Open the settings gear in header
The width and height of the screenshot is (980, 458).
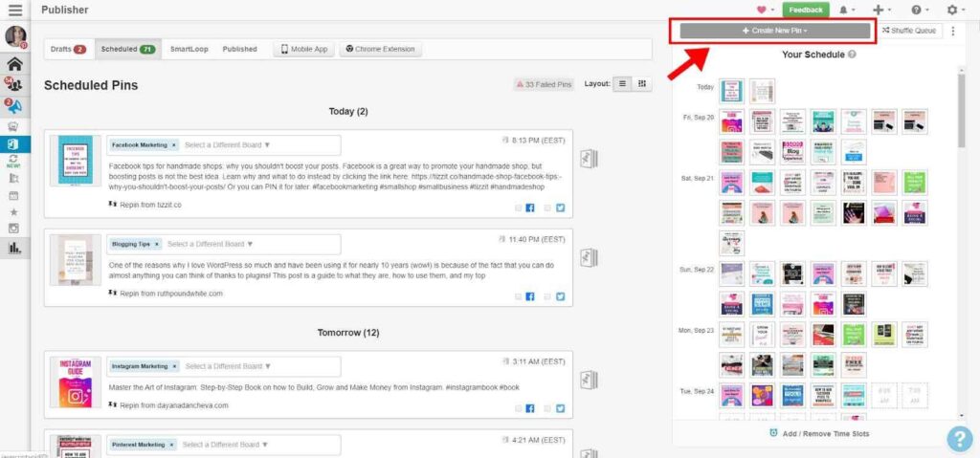pos(952,10)
